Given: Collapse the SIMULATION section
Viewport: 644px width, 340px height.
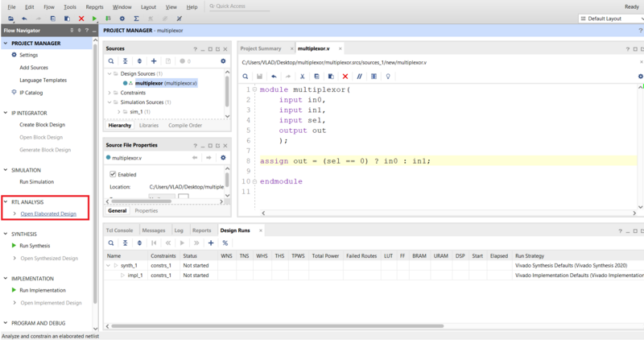Looking at the screenshot, I should point(6,170).
